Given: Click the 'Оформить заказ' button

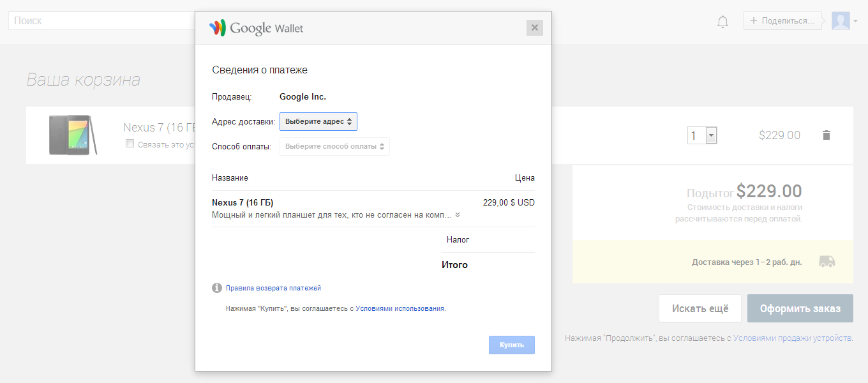Looking at the screenshot, I should (x=800, y=308).
